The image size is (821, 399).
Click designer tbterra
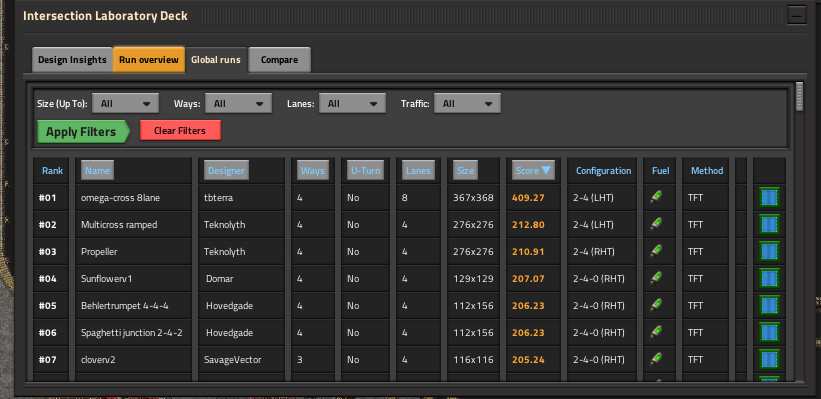(x=218, y=198)
